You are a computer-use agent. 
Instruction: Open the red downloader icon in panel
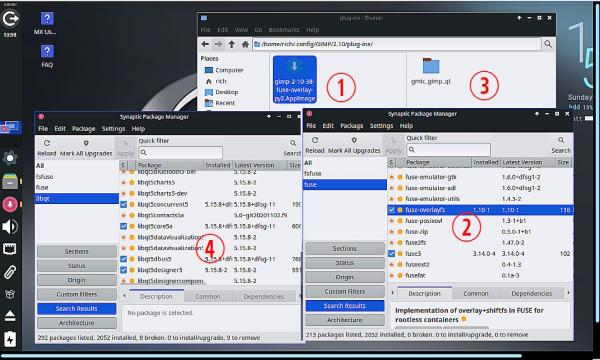click(10, 204)
